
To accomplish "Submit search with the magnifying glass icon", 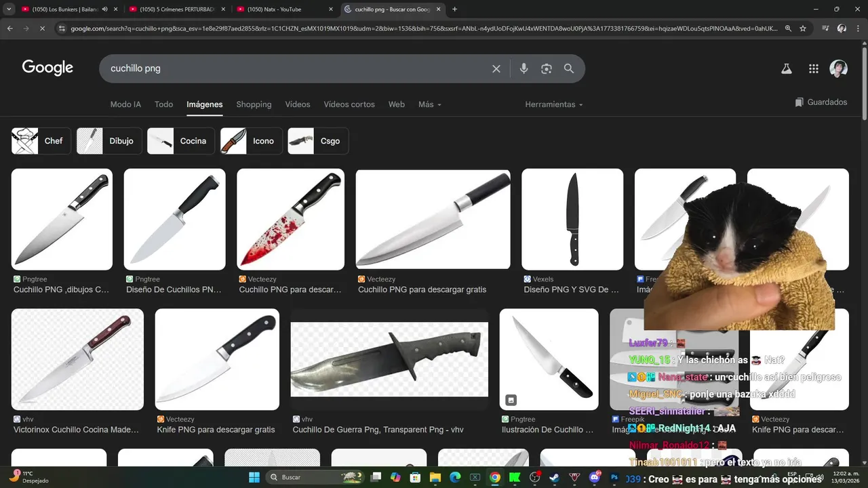I will 569,68.
